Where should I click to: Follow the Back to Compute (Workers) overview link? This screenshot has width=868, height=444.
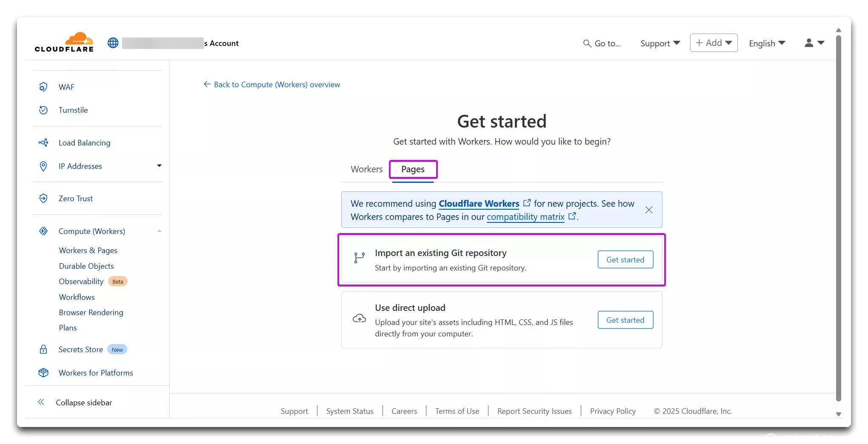click(x=277, y=84)
